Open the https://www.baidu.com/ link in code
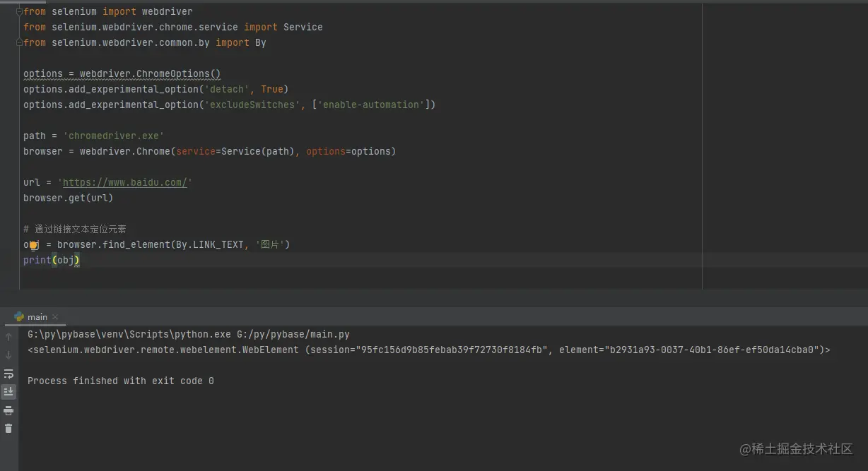The width and height of the screenshot is (868, 471). 125,182
